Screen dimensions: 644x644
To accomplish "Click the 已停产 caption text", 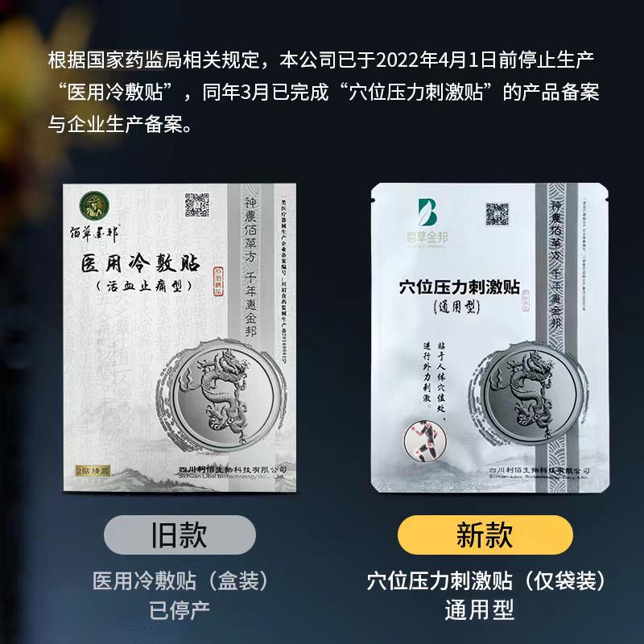I will point(180,610).
